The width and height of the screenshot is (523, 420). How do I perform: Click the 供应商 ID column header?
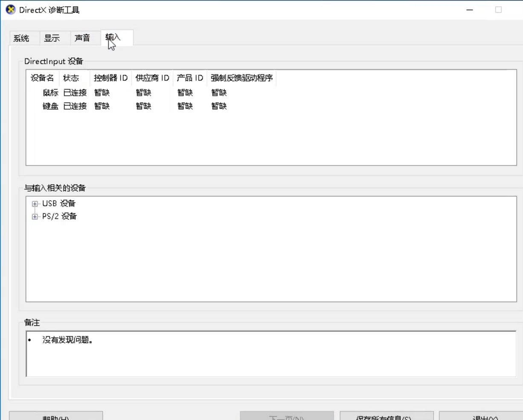[152, 78]
